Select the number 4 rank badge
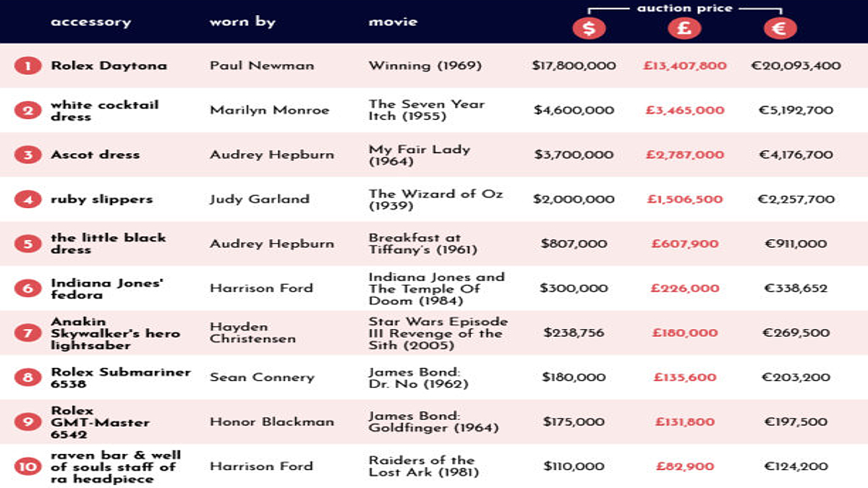The image size is (868, 488). [27, 200]
